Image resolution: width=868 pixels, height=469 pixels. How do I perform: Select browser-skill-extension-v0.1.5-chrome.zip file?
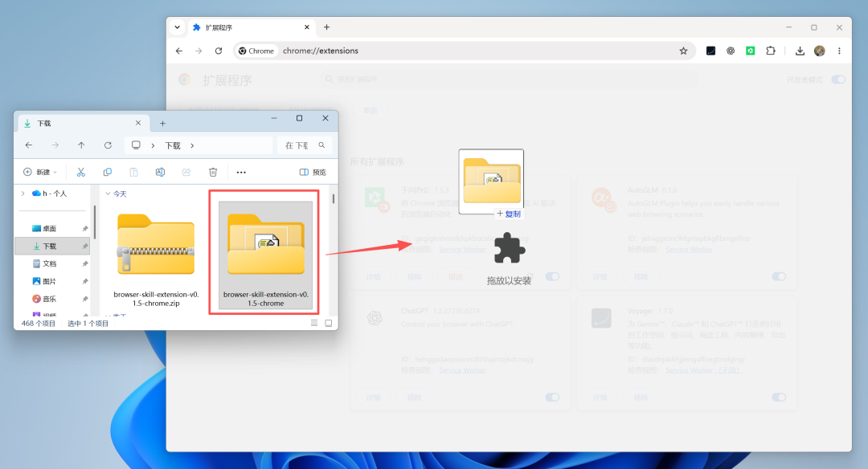click(156, 259)
